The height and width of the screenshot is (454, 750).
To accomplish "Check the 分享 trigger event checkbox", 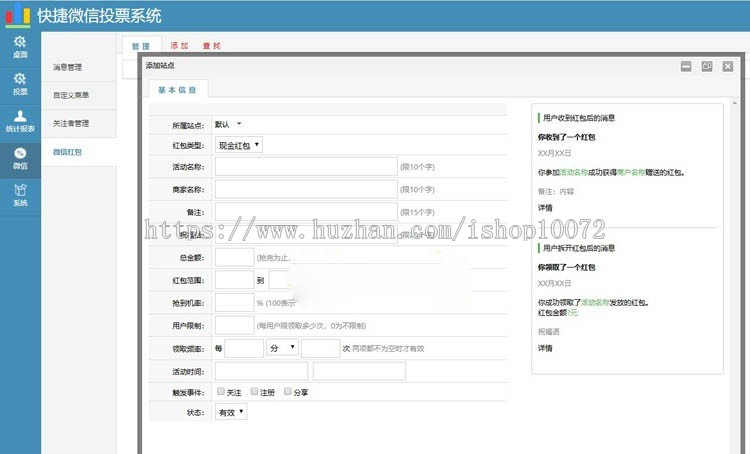I will tap(287, 391).
